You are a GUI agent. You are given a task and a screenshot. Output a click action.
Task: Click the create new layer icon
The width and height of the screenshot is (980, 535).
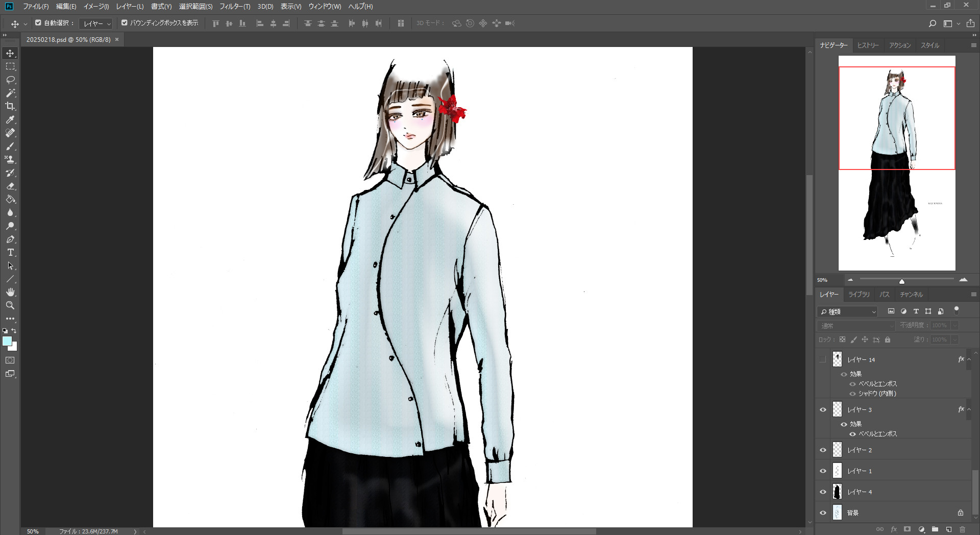tap(948, 529)
